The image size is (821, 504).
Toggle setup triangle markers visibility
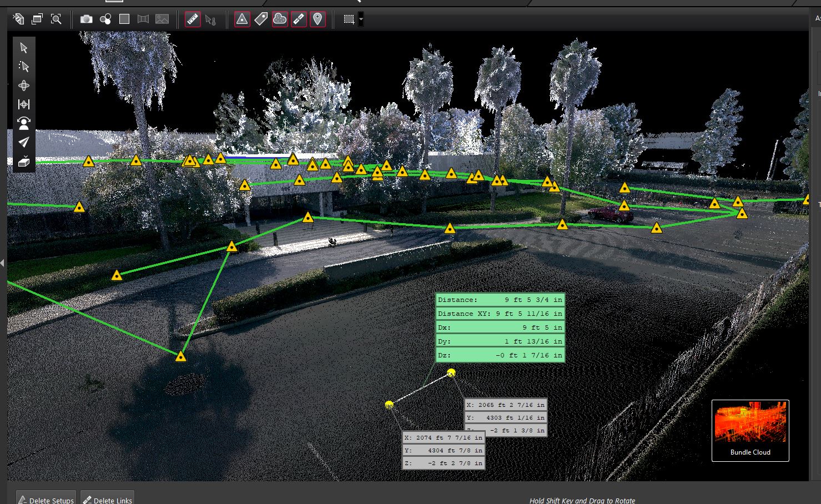(242, 19)
